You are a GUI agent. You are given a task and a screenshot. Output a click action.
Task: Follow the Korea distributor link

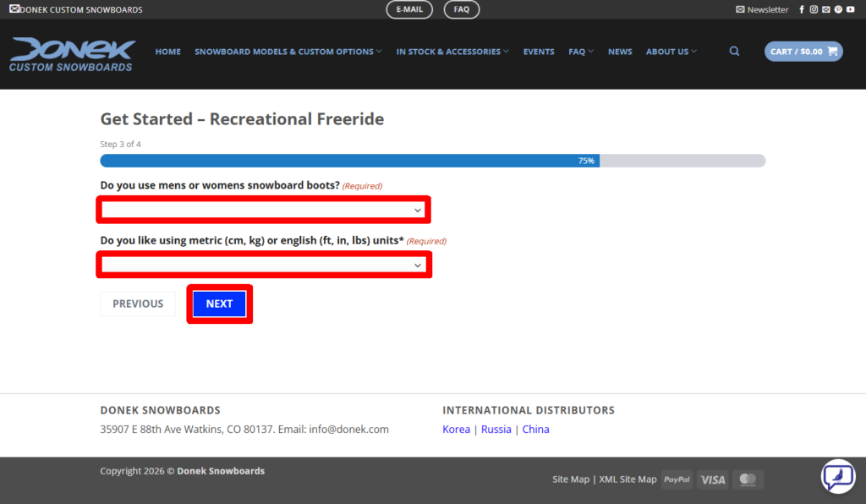(x=456, y=430)
